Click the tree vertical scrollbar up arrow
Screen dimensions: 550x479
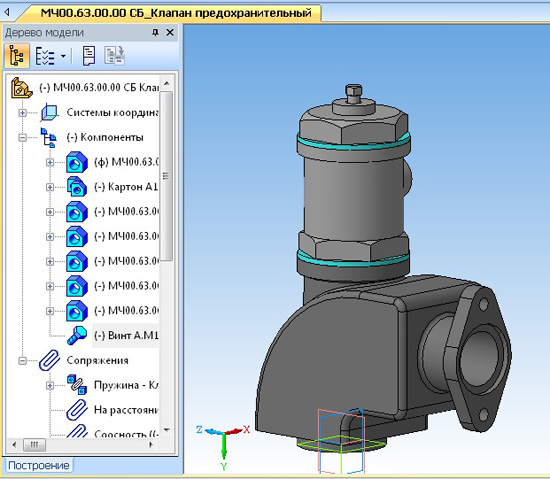coord(167,83)
